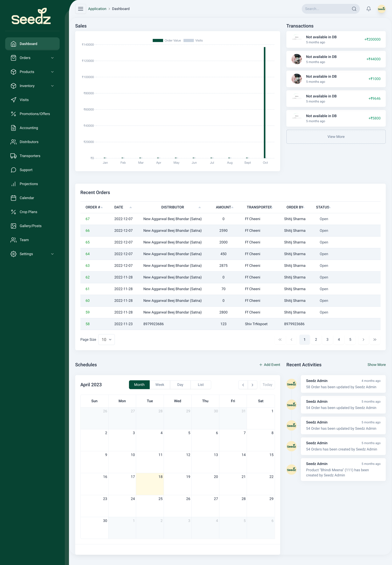
Task: Toggle Visits legend in chart
Action: pyautogui.click(x=193, y=41)
